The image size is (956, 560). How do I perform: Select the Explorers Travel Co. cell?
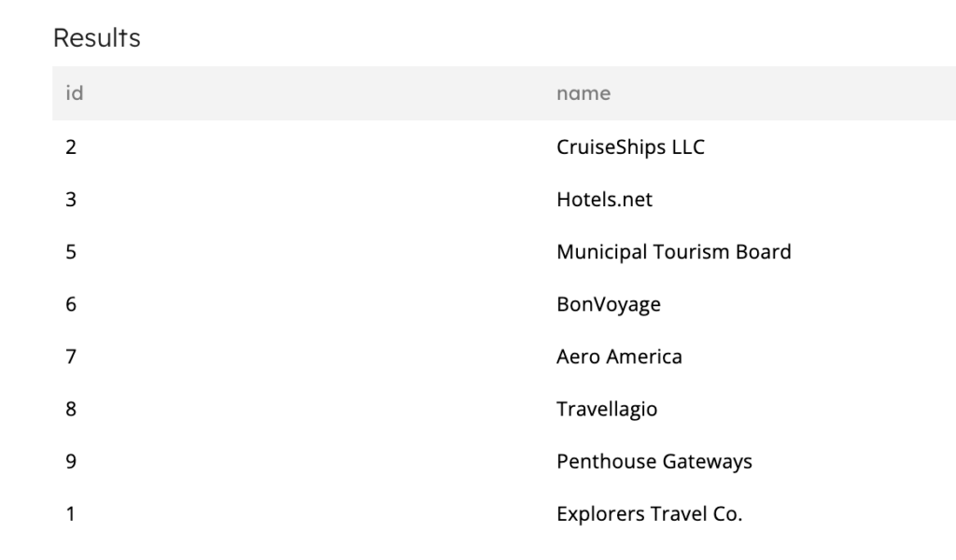tap(650, 513)
